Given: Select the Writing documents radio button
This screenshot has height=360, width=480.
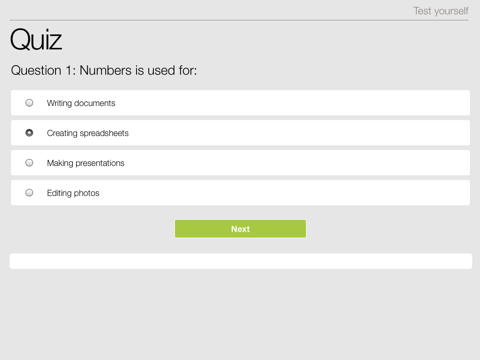Looking at the screenshot, I should tap(29, 103).
